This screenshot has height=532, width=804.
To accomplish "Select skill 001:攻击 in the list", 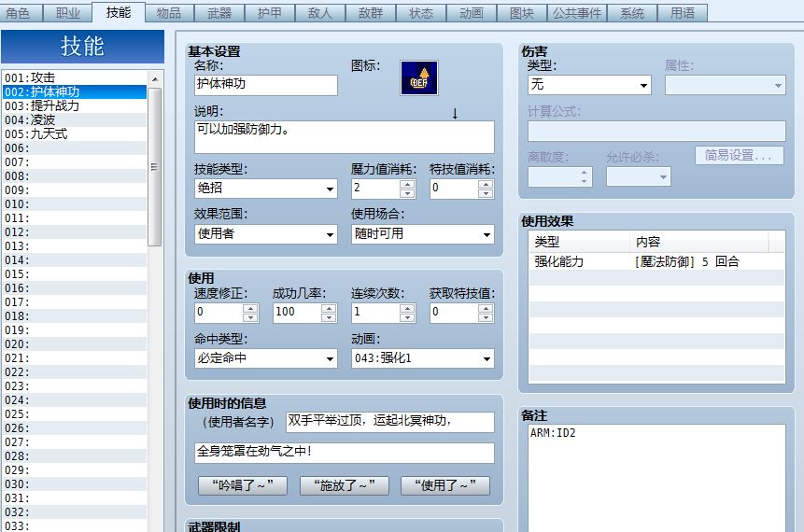I will click(75, 77).
